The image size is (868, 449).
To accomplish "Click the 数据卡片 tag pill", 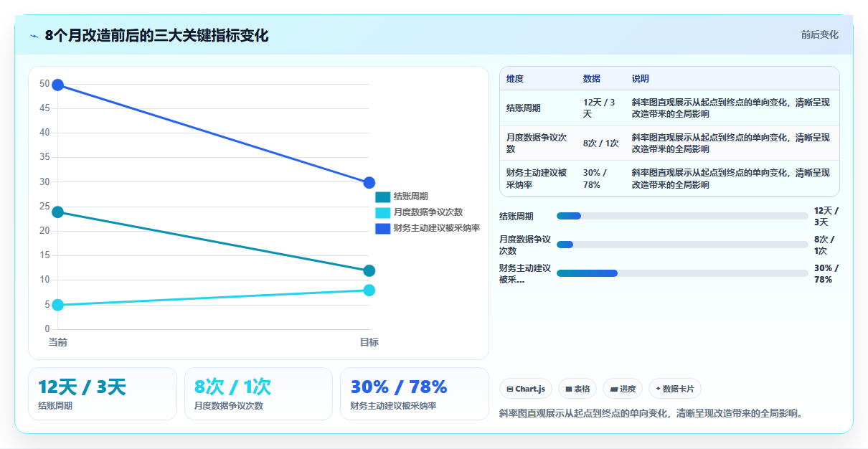I will 675,389.
